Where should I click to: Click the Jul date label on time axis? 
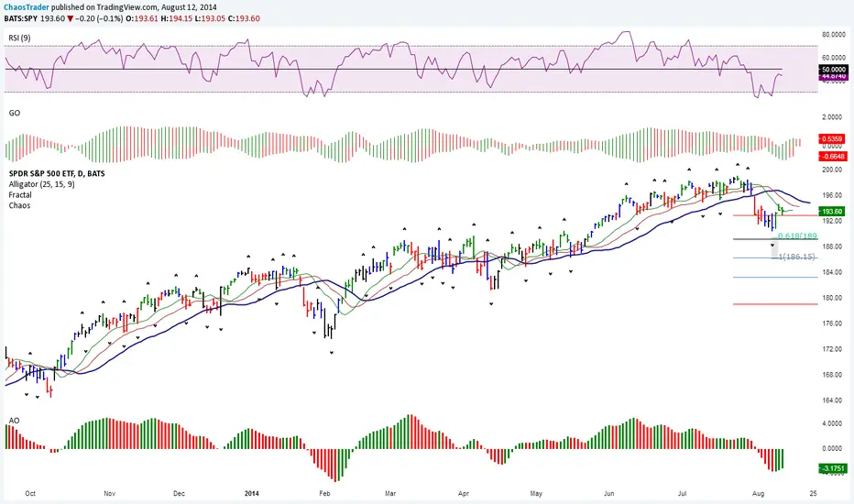pos(682,494)
